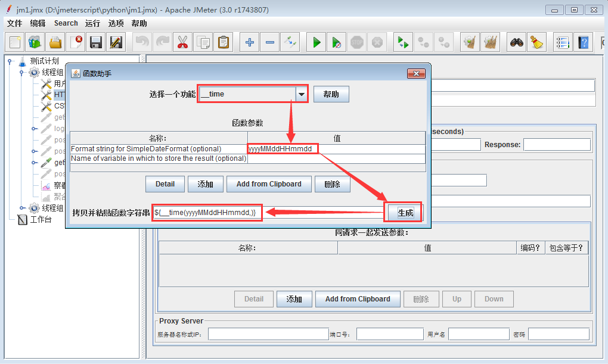Image resolution: width=608 pixels, height=364 pixels.
Task: Open the 选项 menu
Action: pyautogui.click(x=116, y=23)
